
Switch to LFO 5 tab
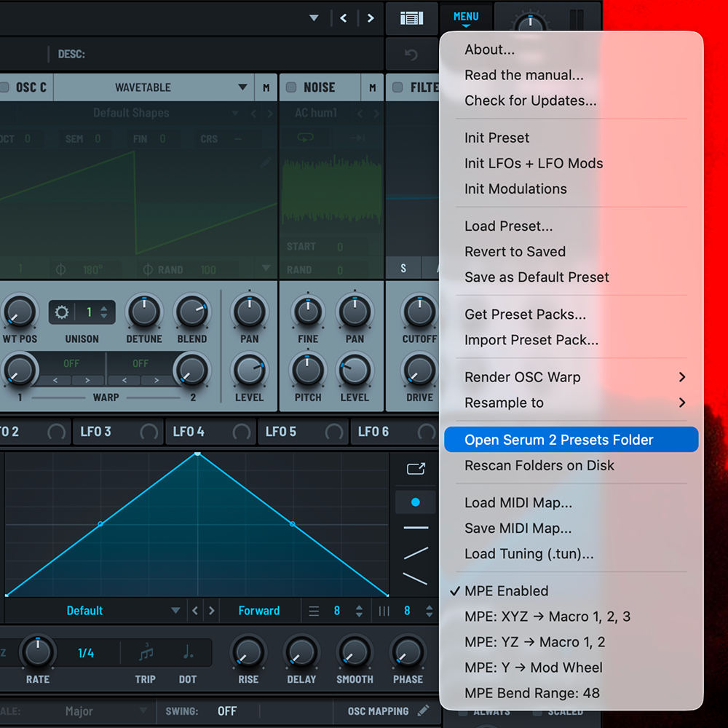tap(304, 432)
